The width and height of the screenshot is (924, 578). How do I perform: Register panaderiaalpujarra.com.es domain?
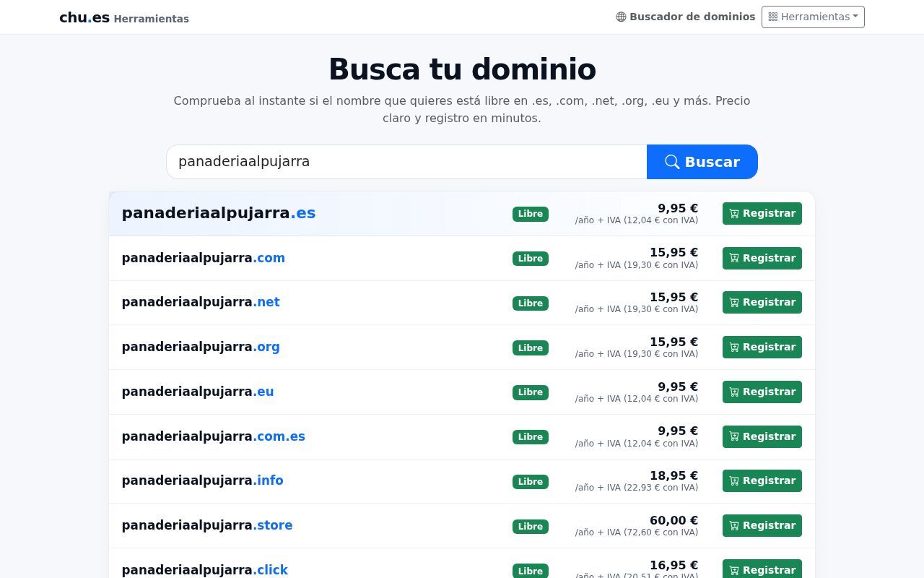pyautogui.click(x=762, y=436)
